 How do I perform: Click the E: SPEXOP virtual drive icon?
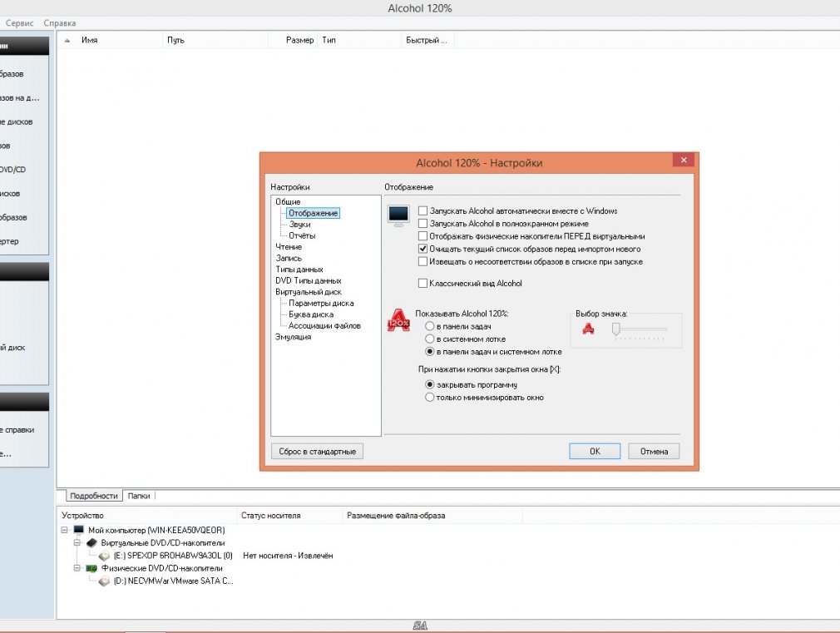point(105,556)
